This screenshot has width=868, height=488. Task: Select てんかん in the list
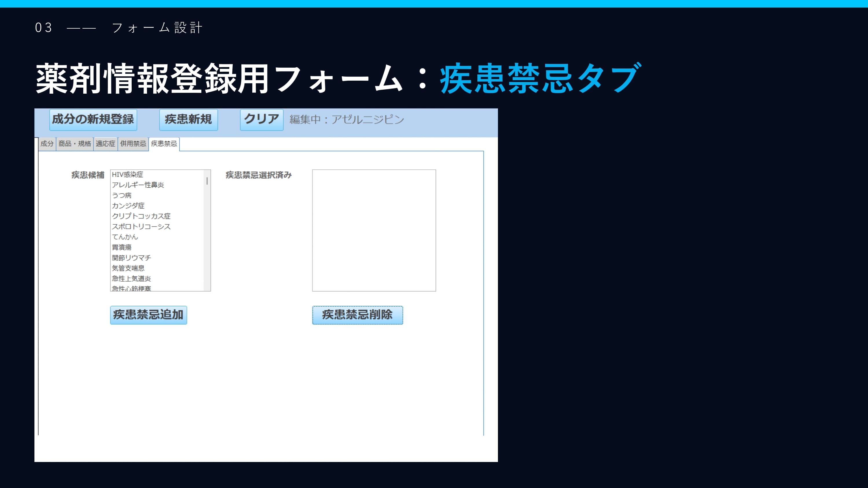[125, 237]
